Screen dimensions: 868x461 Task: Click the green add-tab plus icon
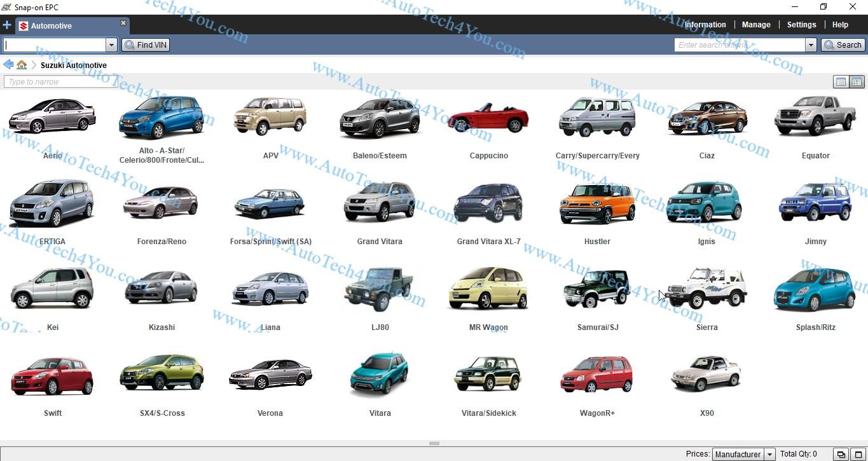tap(7, 25)
